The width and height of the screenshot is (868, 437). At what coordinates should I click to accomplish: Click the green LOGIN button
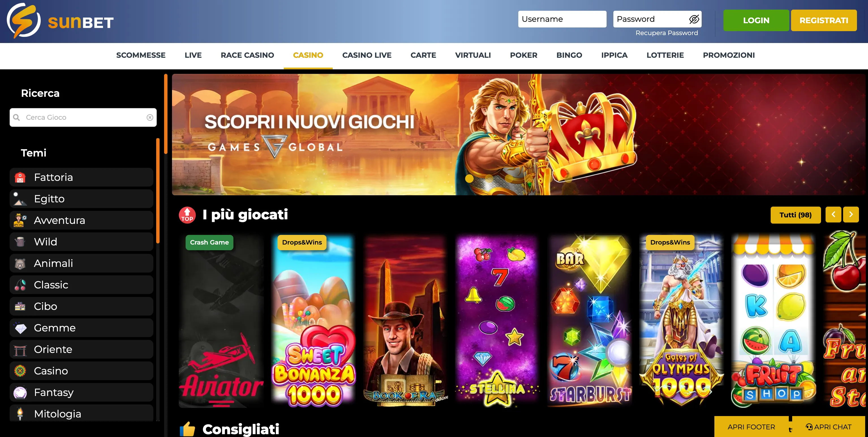[756, 20]
